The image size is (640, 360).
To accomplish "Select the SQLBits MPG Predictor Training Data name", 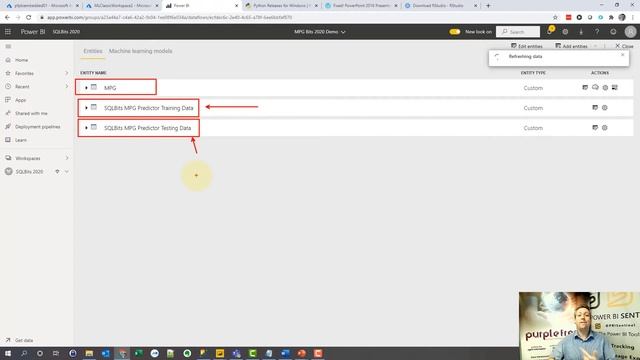I will tap(149, 108).
